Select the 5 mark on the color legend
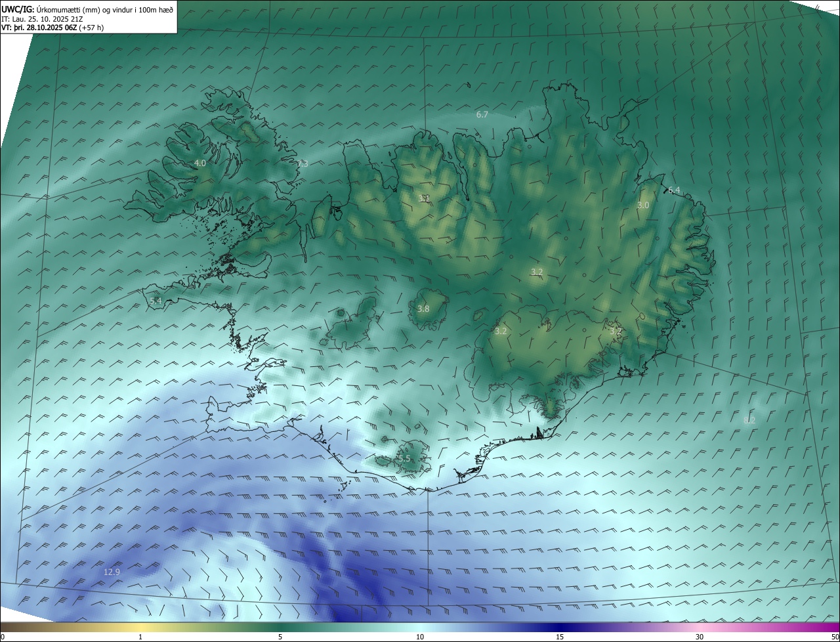This screenshot has width=840, height=642. point(280,637)
